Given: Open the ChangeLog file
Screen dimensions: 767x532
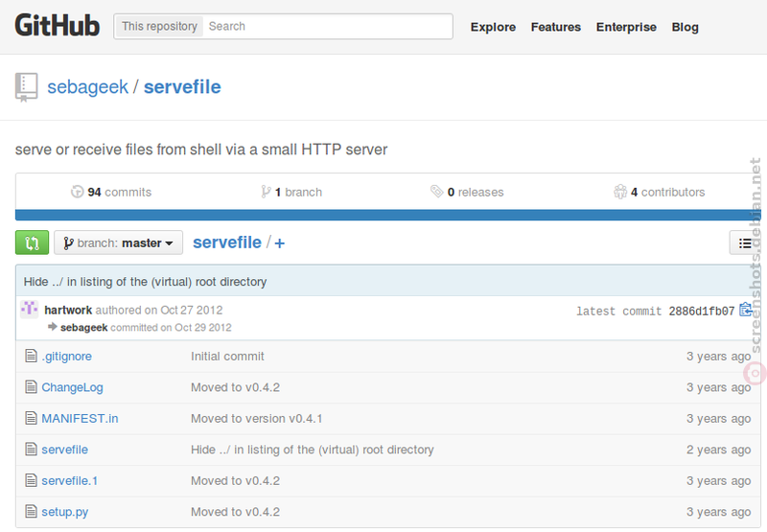Looking at the screenshot, I should tap(73, 387).
